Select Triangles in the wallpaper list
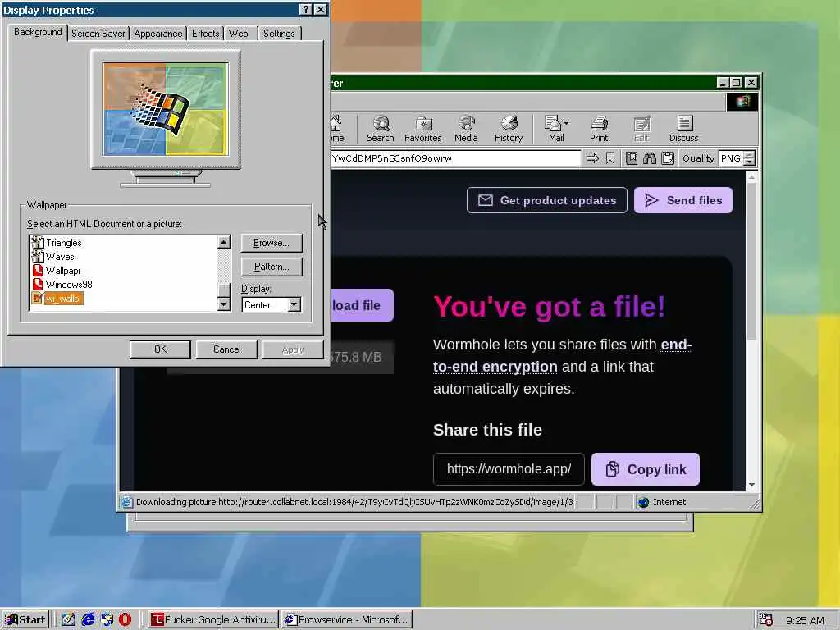 [64, 243]
